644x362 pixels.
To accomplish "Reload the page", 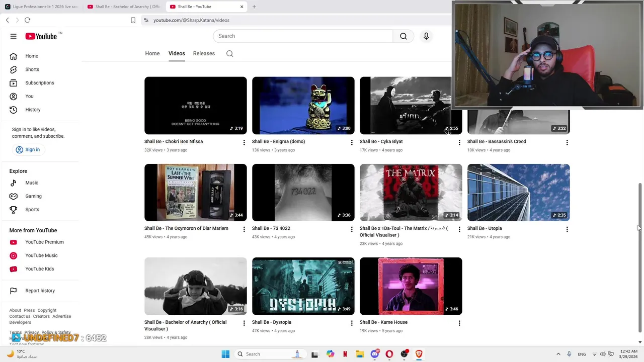I will coord(27,20).
